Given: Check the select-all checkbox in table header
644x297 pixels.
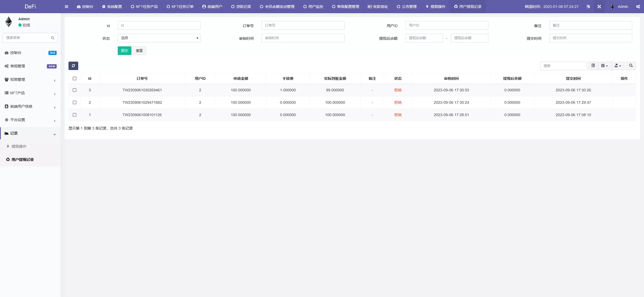Looking at the screenshot, I should 75,78.
